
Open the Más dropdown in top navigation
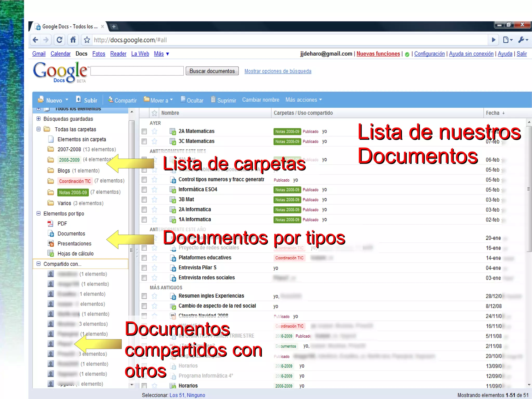coord(161,54)
